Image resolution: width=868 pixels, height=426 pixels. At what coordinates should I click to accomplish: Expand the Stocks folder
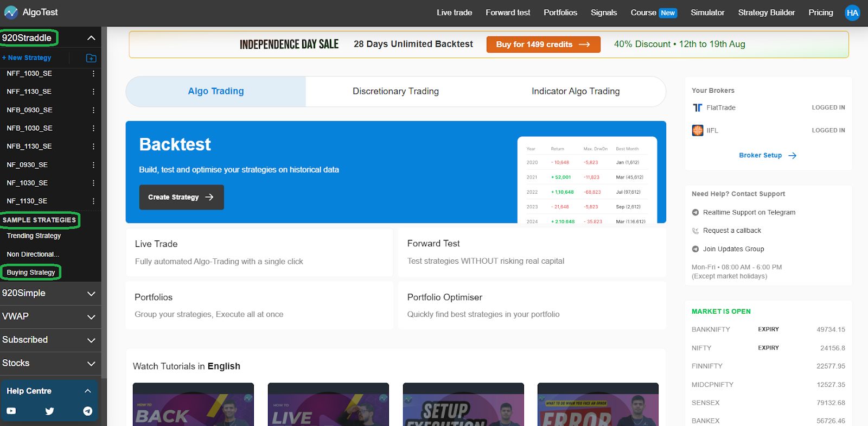coord(91,364)
